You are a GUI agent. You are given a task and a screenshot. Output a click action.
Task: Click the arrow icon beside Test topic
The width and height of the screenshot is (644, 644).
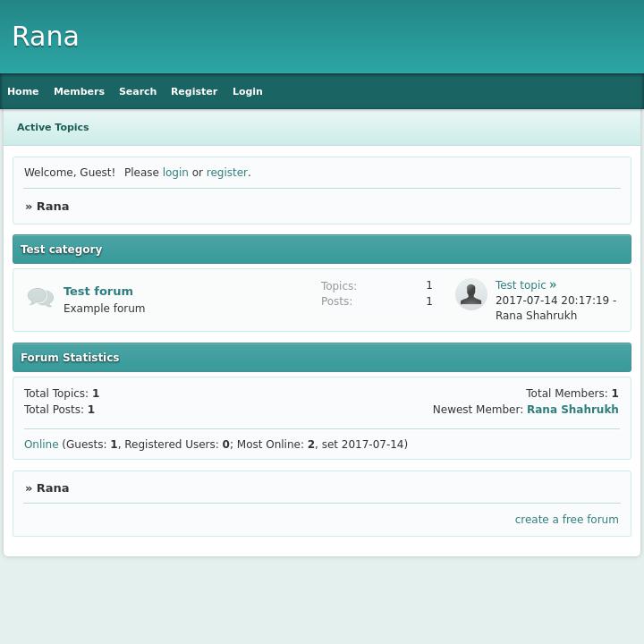[553, 285]
